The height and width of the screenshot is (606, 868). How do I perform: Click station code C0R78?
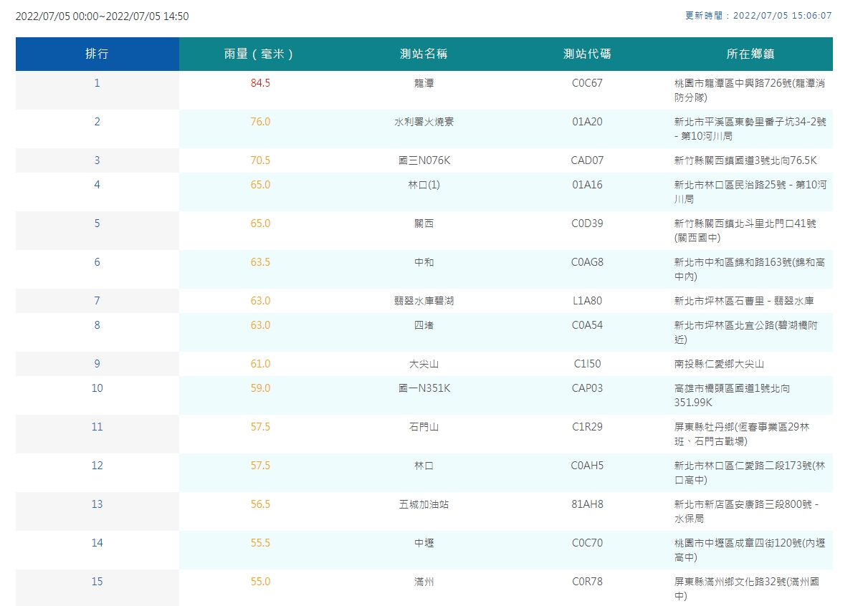pos(587,582)
